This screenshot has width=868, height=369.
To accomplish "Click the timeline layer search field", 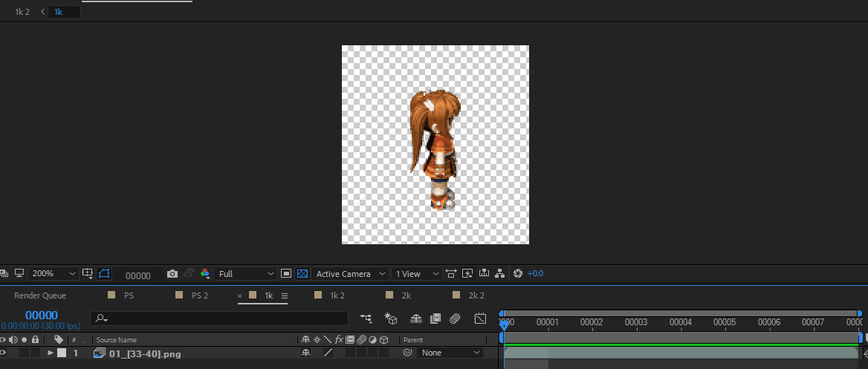I will tap(223, 319).
